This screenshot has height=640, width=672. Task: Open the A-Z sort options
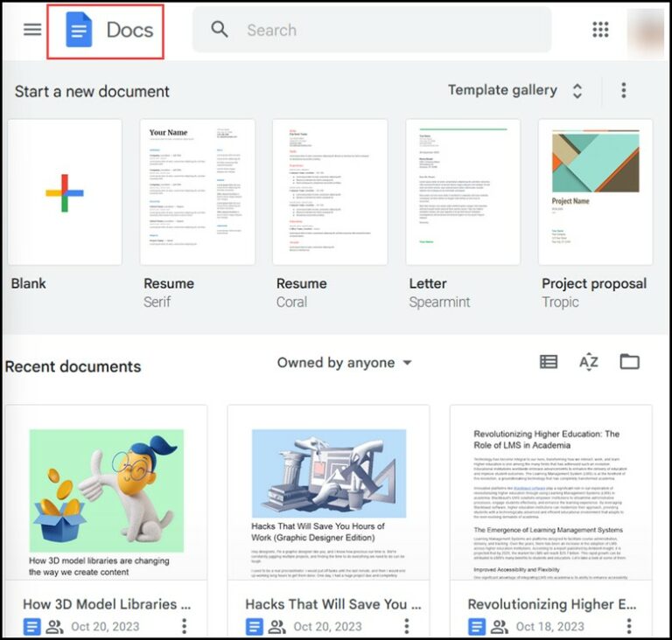click(589, 362)
